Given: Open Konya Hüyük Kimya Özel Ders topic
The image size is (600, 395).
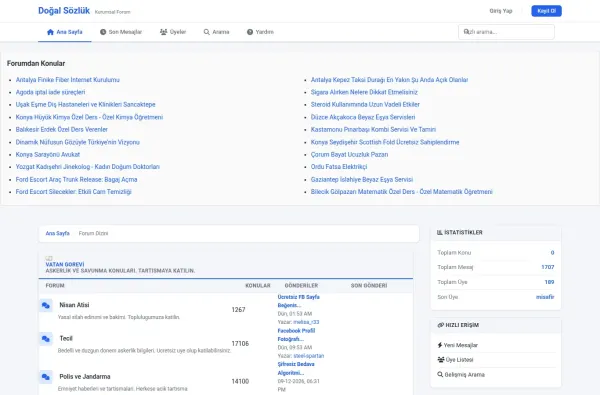Looking at the screenshot, I should point(89,117).
